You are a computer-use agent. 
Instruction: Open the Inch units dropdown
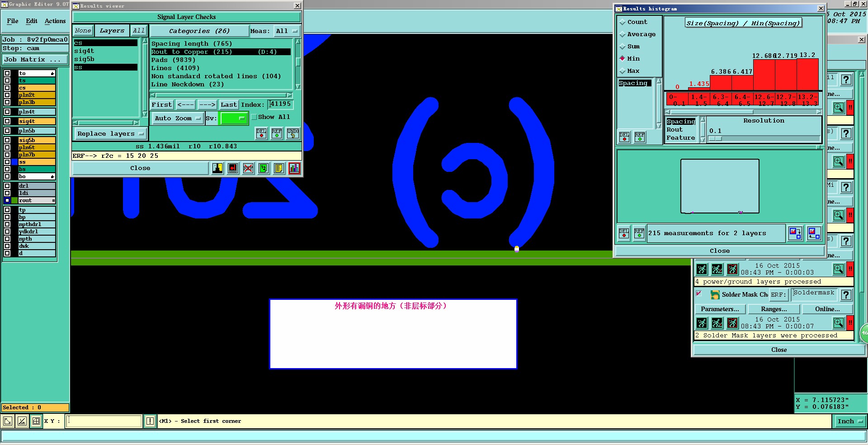(x=850, y=421)
